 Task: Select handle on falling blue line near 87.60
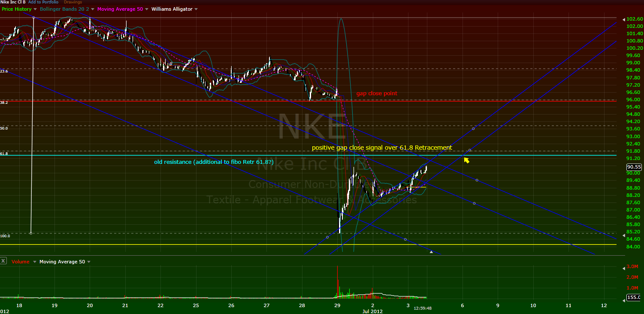(x=474, y=203)
